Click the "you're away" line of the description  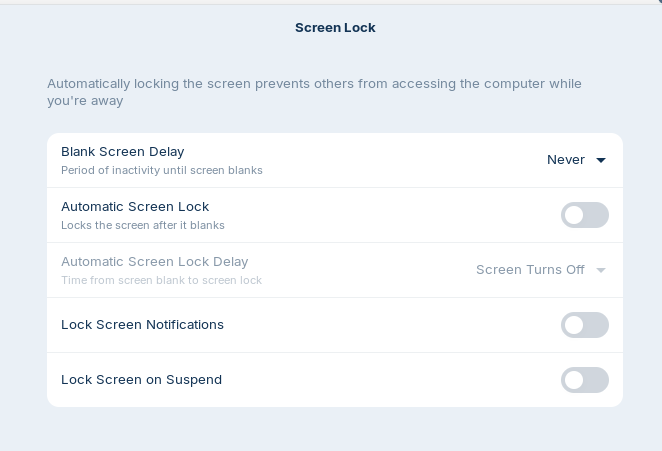(85, 101)
